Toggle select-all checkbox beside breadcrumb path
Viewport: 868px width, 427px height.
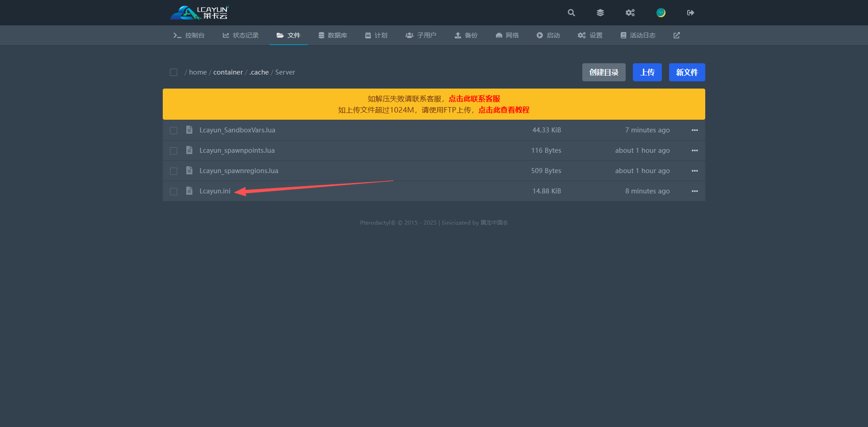point(174,72)
